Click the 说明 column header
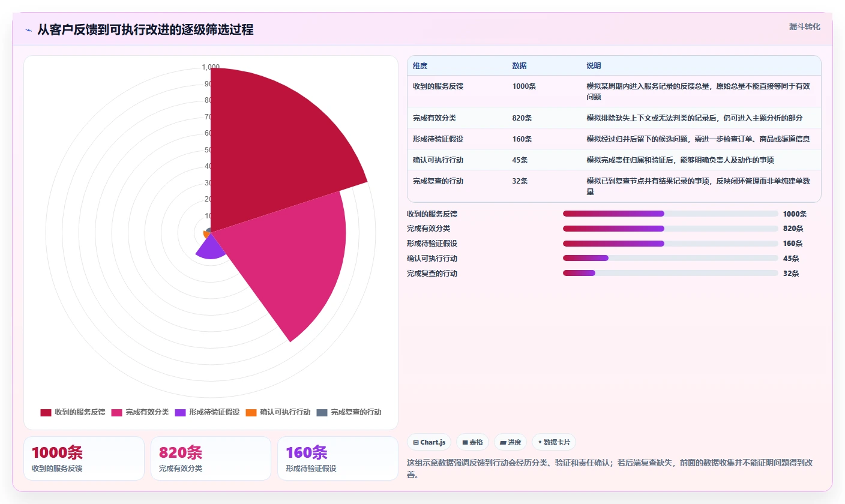This screenshot has width=845, height=504. (x=594, y=66)
